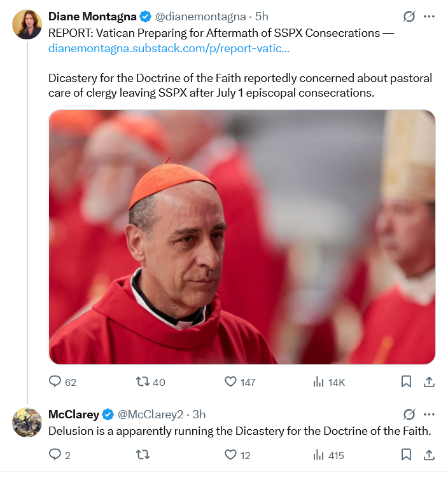Like McClarey's reply
This screenshot has width=448, height=480.
[231, 455]
